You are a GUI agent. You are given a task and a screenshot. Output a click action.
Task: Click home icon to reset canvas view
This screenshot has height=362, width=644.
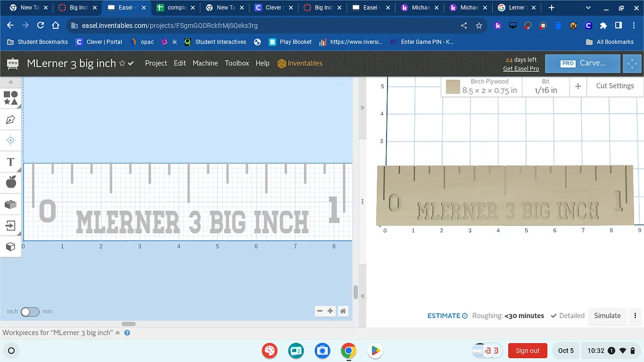click(343, 311)
